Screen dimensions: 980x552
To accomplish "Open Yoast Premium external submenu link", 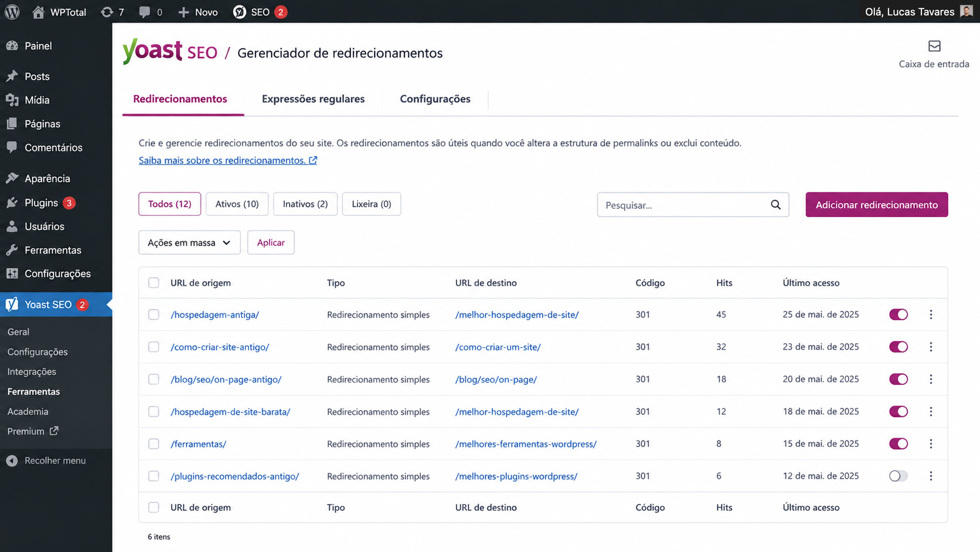I will (x=33, y=431).
